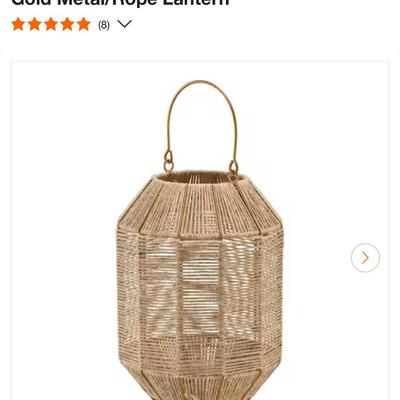Viewport: 400px width, 400px height.
Task: Click the lantern's upper slanted rope panel
Action: pos(201,208)
